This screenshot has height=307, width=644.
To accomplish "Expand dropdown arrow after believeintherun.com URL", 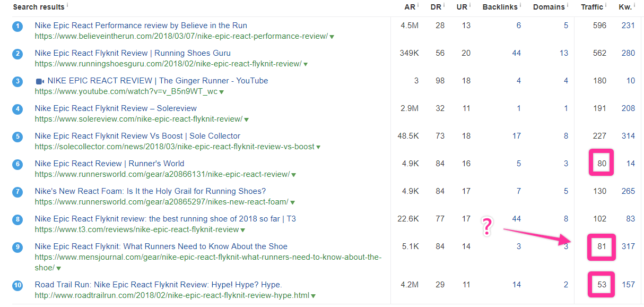I will (332, 37).
